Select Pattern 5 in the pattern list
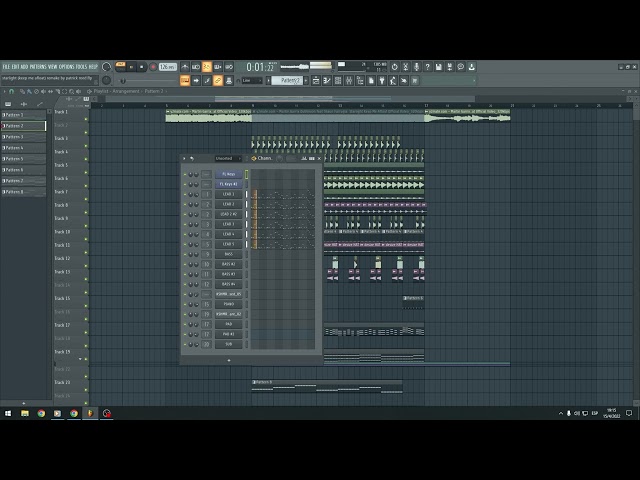This screenshot has width=640, height=480. pos(24,159)
